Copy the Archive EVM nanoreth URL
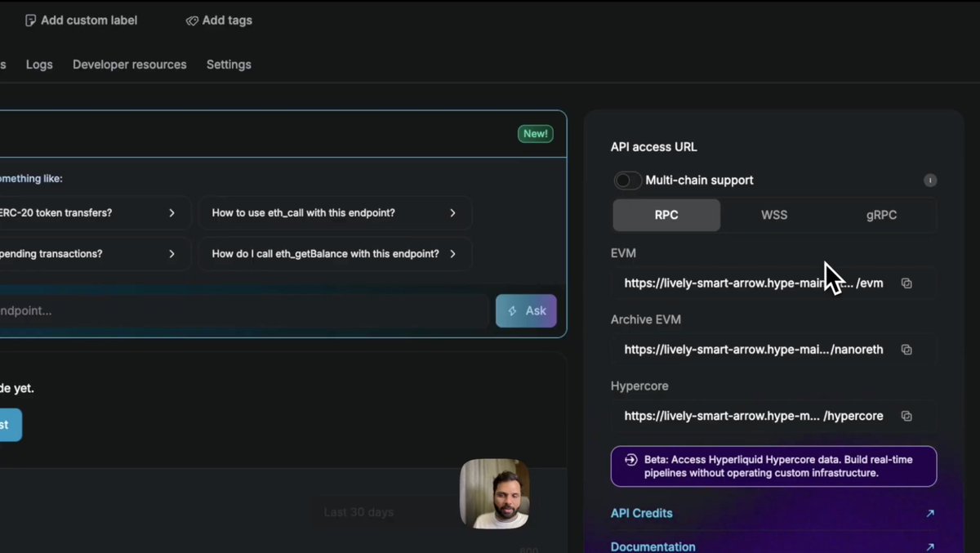This screenshot has height=553, width=980. (x=906, y=350)
